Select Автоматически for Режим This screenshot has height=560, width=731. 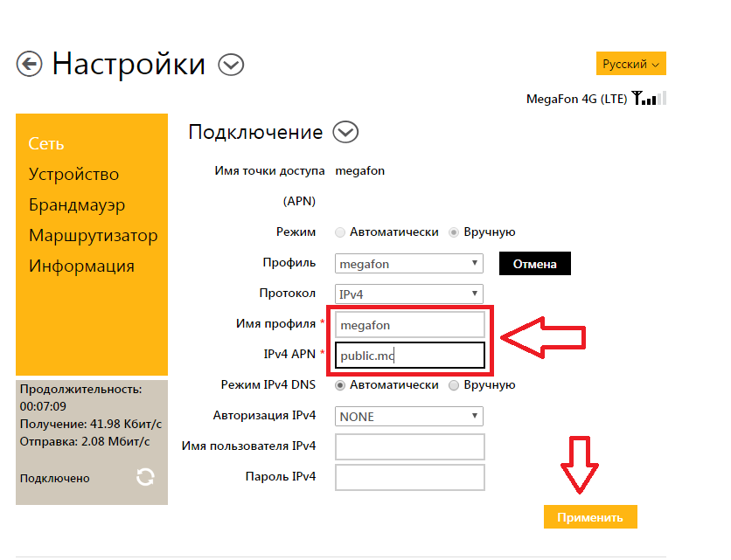click(340, 232)
